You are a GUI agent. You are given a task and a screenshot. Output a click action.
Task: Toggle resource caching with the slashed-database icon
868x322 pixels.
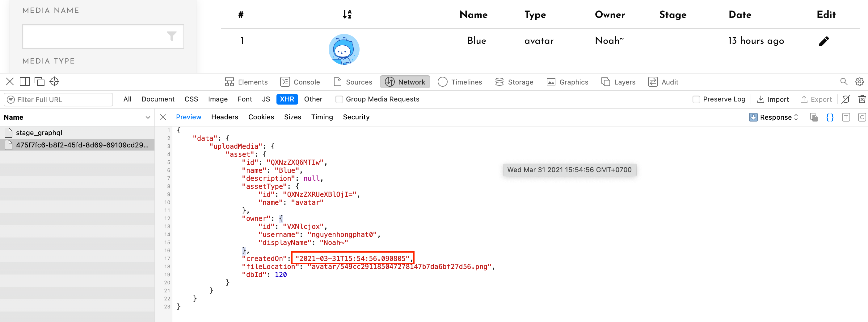pyautogui.click(x=846, y=99)
